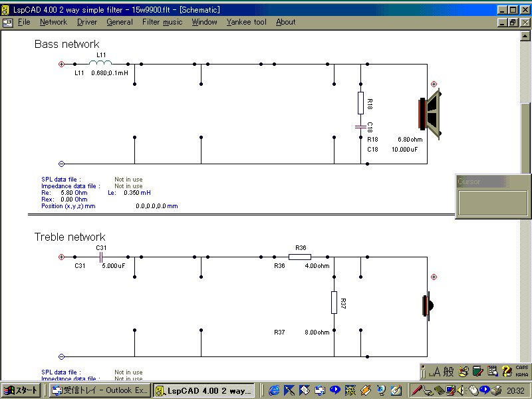
Task: Click the L11 inductor symbol in Bass network
Action: (100, 64)
